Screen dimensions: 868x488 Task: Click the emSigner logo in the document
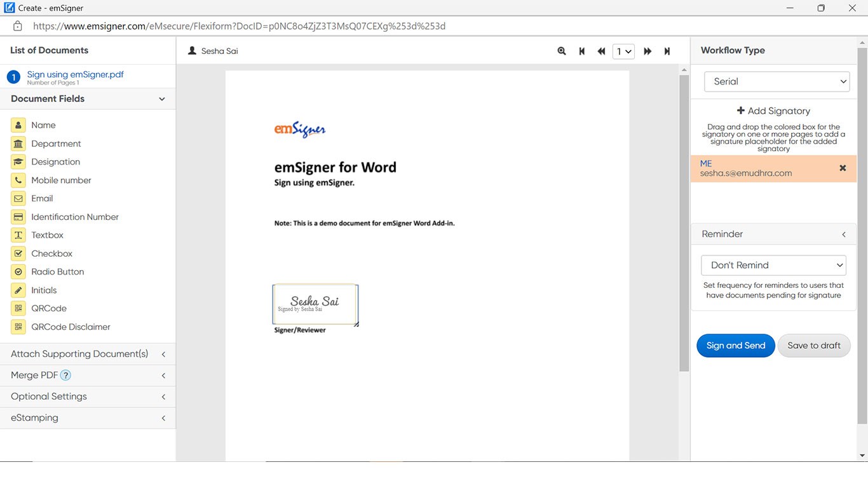tap(300, 129)
